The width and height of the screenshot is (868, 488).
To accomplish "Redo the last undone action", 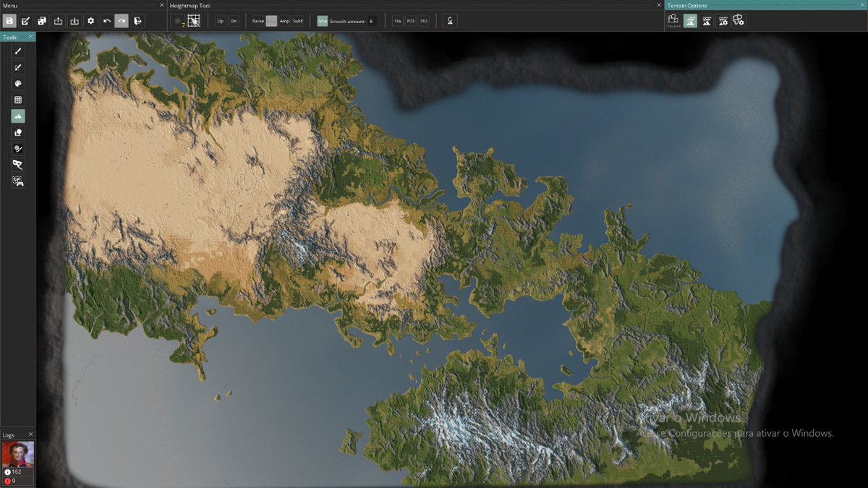I will point(122,21).
